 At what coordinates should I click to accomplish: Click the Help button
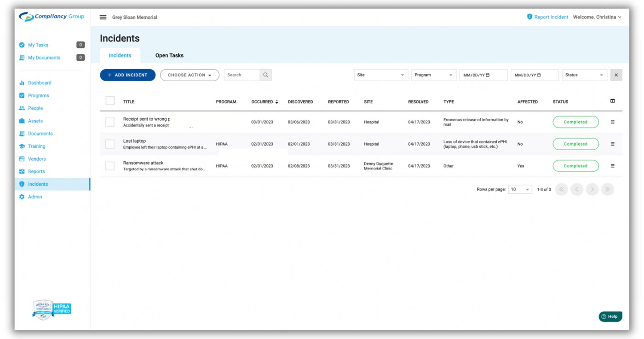(x=610, y=316)
